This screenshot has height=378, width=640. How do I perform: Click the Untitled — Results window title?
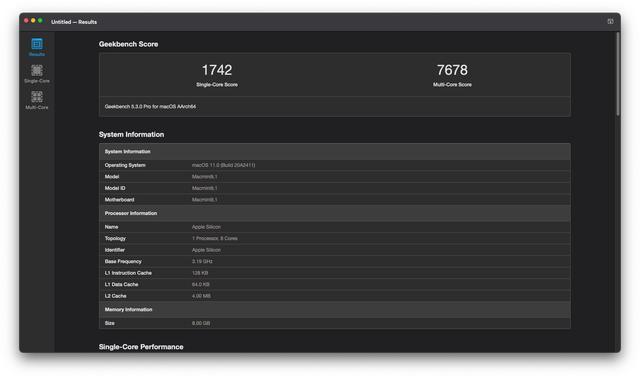click(x=74, y=22)
